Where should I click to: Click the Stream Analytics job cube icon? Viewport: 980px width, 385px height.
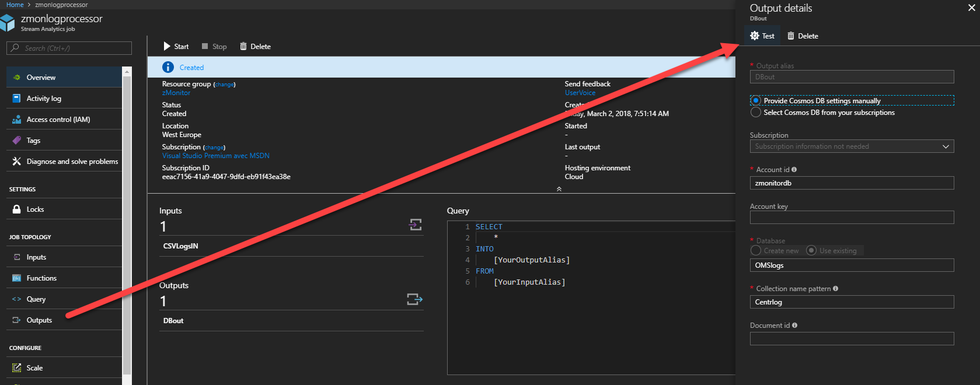point(8,23)
